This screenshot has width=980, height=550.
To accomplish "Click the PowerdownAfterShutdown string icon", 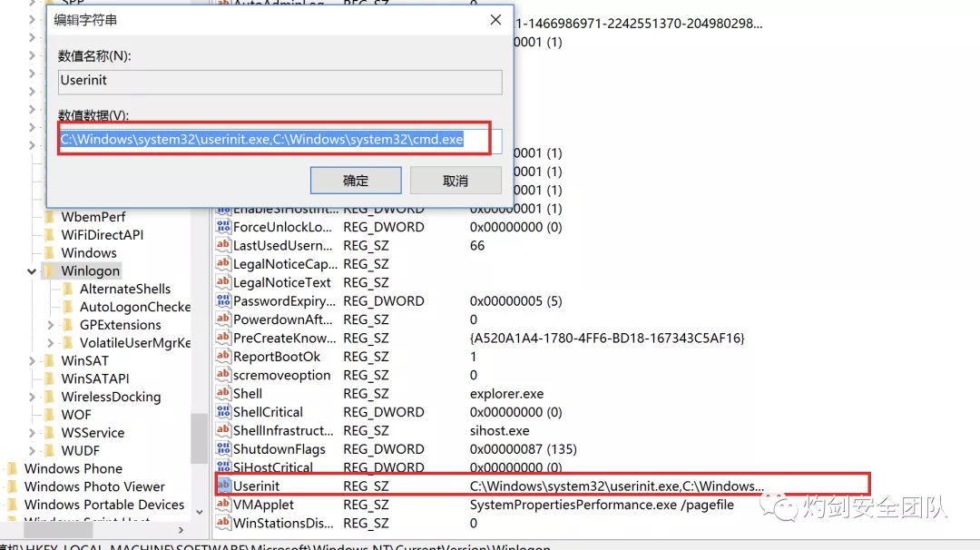I will click(223, 319).
